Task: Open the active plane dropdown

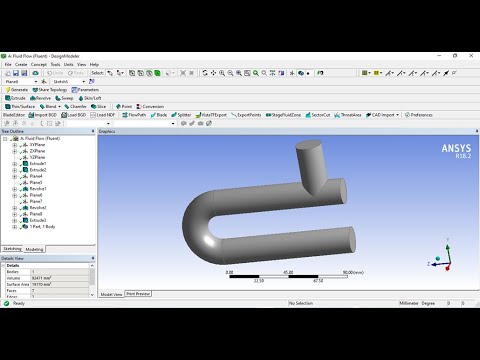Action: 36,81
